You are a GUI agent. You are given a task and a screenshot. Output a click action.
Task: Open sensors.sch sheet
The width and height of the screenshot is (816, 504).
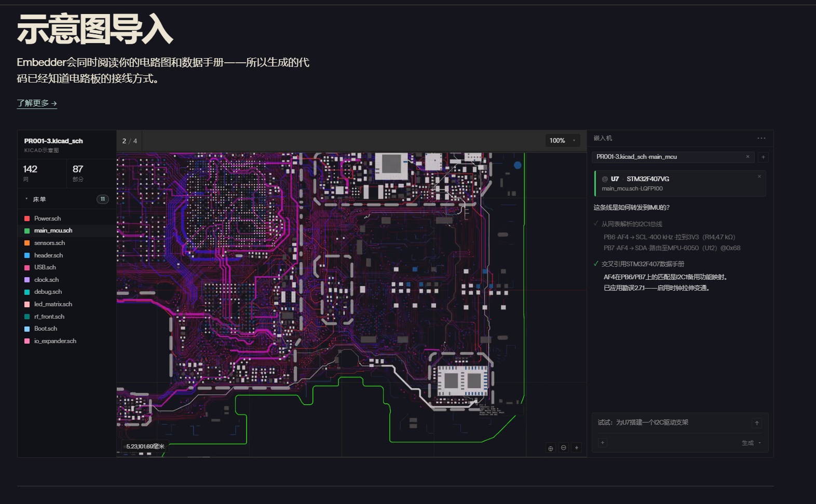(49, 243)
